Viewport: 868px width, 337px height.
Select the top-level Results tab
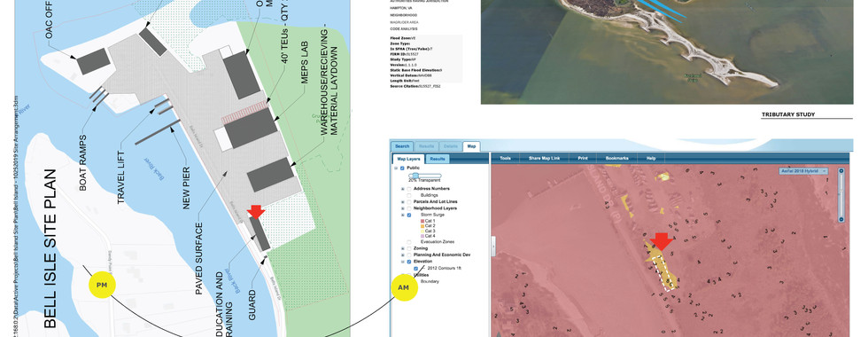coord(426,146)
